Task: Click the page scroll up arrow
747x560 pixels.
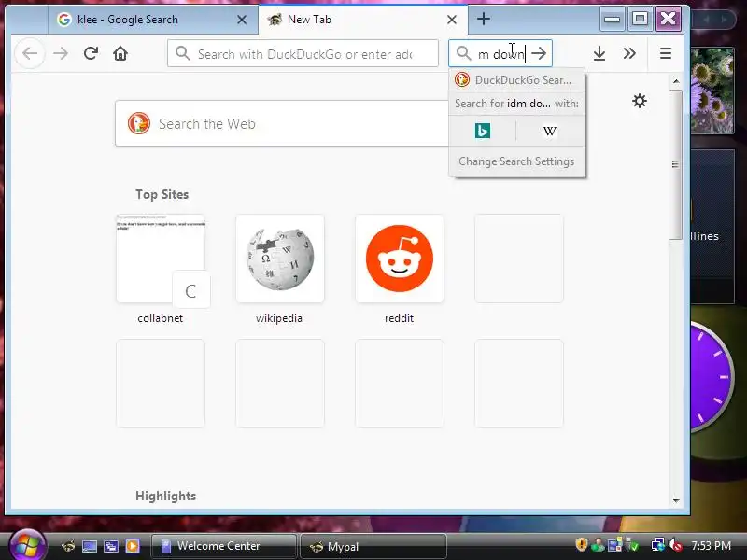Action: (676, 81)
